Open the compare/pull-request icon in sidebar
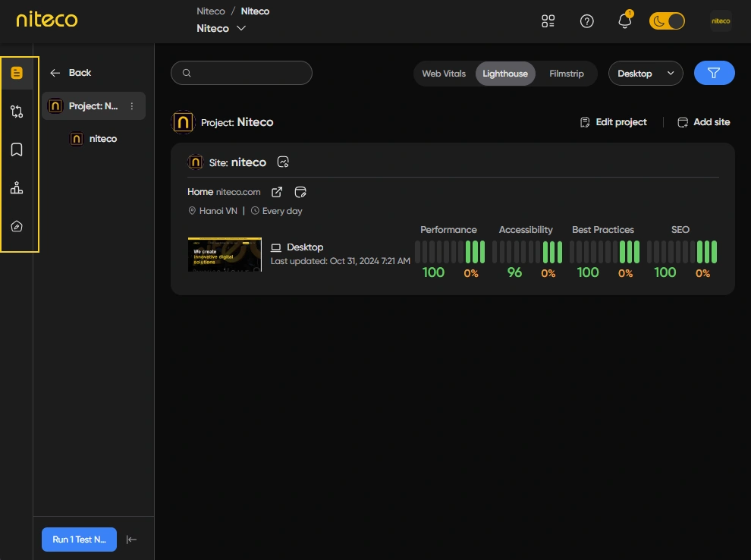This screenshot has width=751, height=560. click(17, 112)
